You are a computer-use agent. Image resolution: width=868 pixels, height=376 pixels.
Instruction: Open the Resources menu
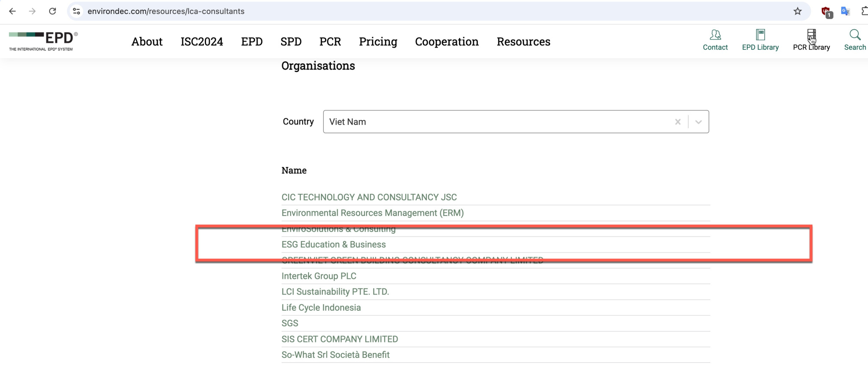(x=523, y=42)
